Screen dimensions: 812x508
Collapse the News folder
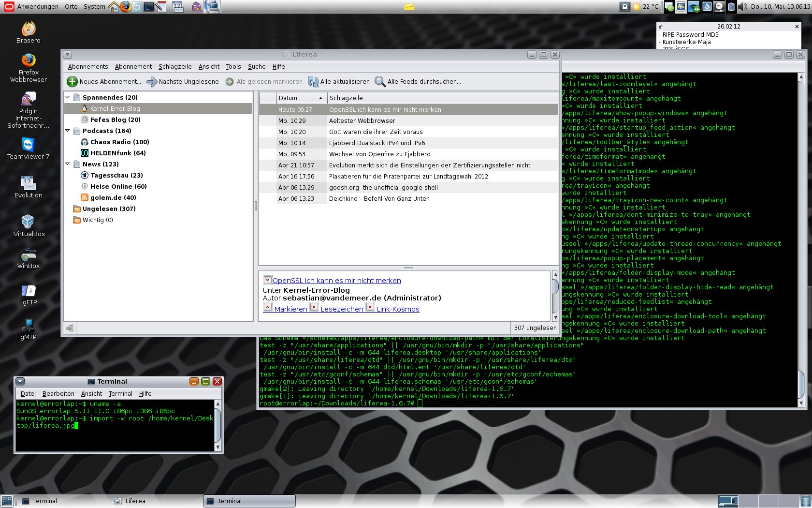(x=68, y=164)
